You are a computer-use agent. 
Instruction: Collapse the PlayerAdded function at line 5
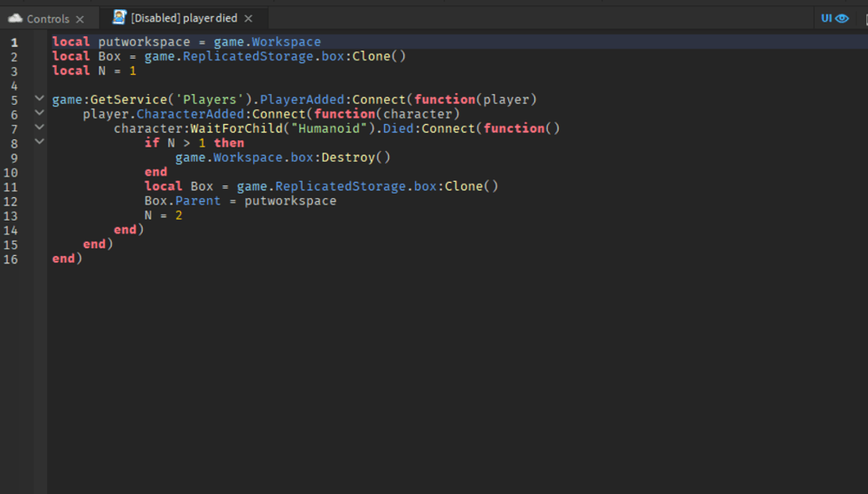click(39, 99)
